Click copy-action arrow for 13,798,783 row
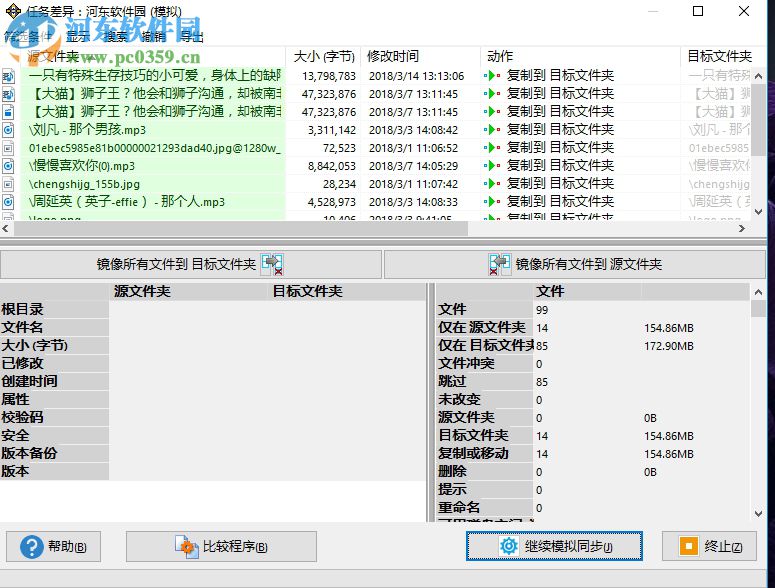Image resolution: width=775 pixels, height=588 pixels. pyautogui.click(x=492, y=76)
